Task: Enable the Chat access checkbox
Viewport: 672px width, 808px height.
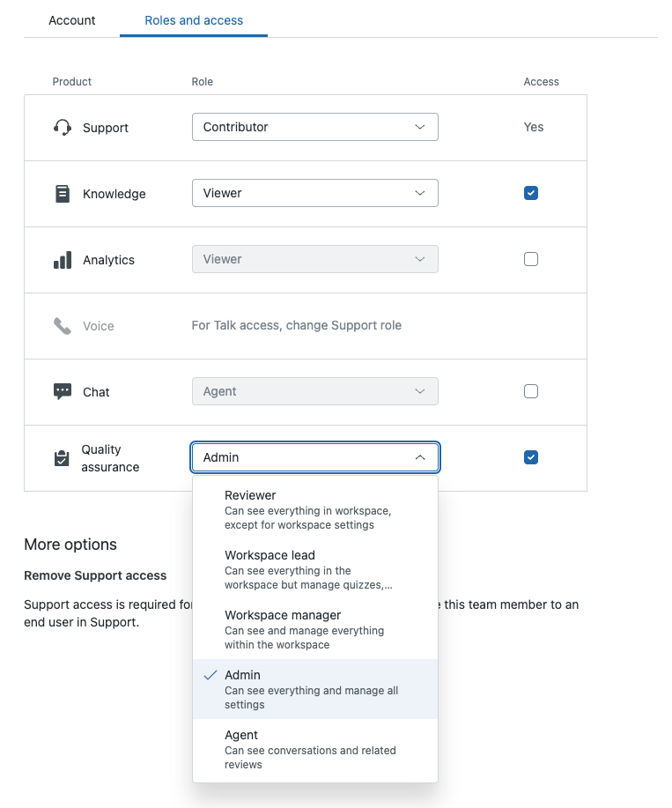Action: tap(530, 391)
